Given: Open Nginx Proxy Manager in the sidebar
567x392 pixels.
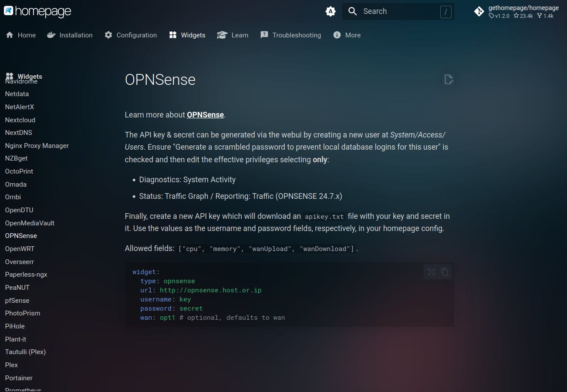Looking at the screenshot, I should 37,146.
